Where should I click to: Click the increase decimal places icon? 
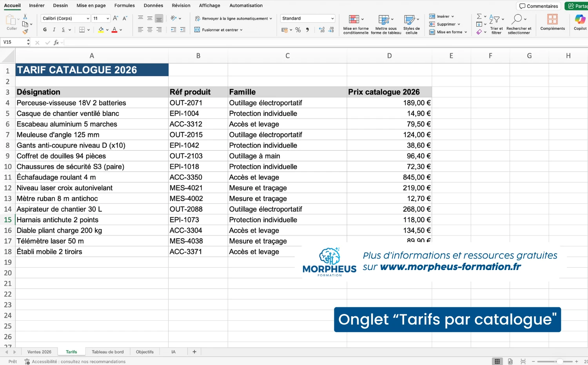click(x=322, y=30)
